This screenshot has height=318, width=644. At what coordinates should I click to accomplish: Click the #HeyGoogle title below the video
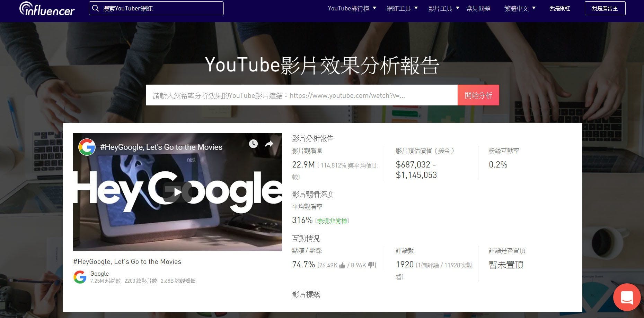tap(127, 261)
